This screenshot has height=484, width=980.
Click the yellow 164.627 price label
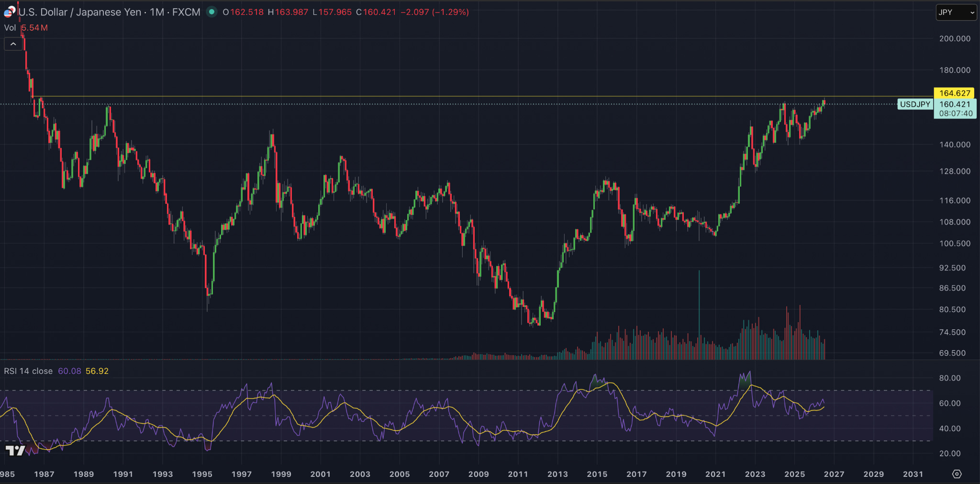coord(955,93)
